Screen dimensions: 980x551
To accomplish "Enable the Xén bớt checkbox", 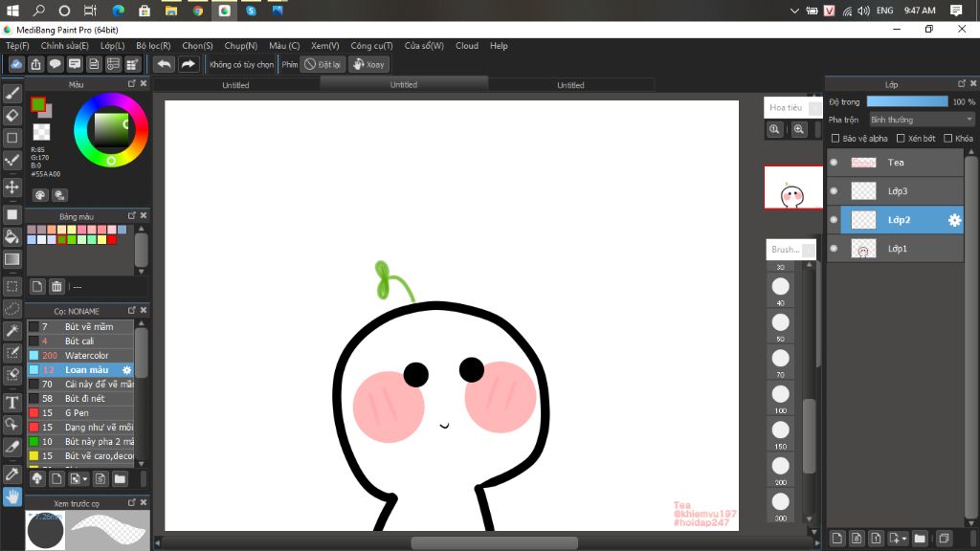I will pos(901,138).
